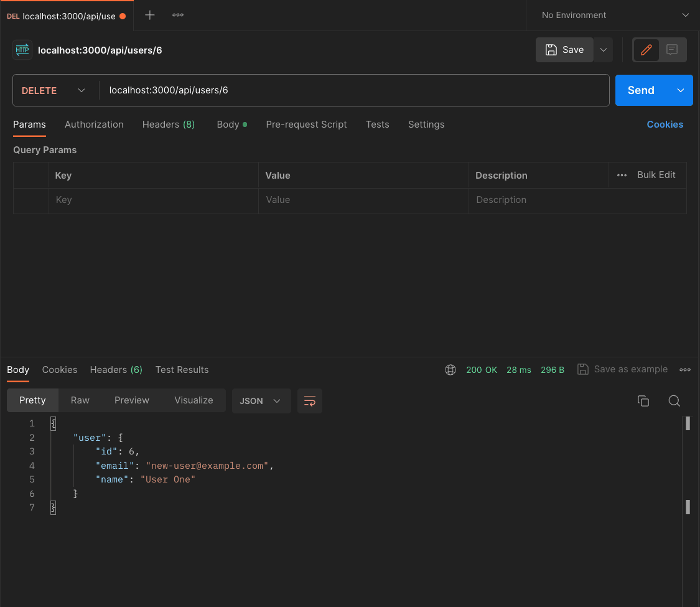Switch to the Headers (8) request tab
The height and width of the screenshot is (607, 700).
point(168,125)
